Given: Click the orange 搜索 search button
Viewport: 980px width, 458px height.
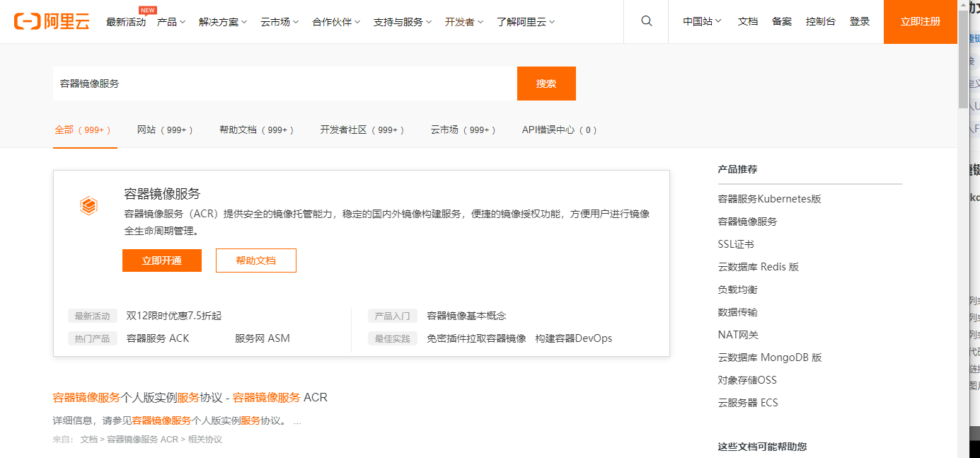Looking at the screenshot, I should click(546, 84).
